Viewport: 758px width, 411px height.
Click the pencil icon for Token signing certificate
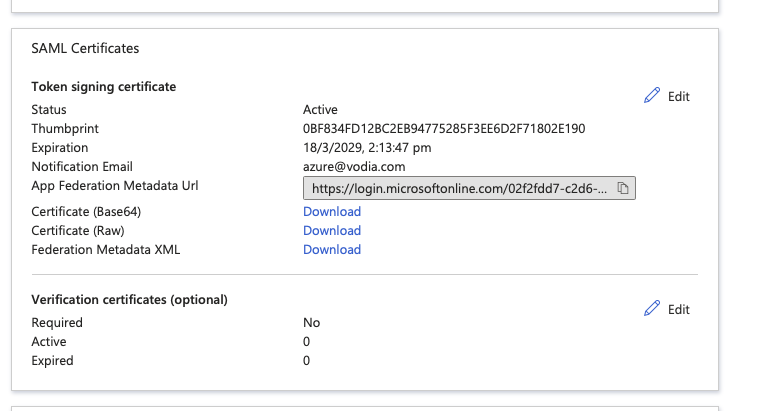652,96
